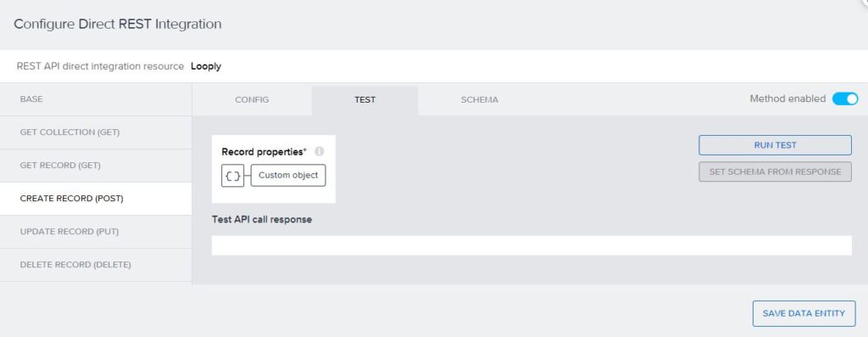This screenshot has width=868, height=337.
Task: Open the BASE section in sidebar
Action: (x=96, y=99)
